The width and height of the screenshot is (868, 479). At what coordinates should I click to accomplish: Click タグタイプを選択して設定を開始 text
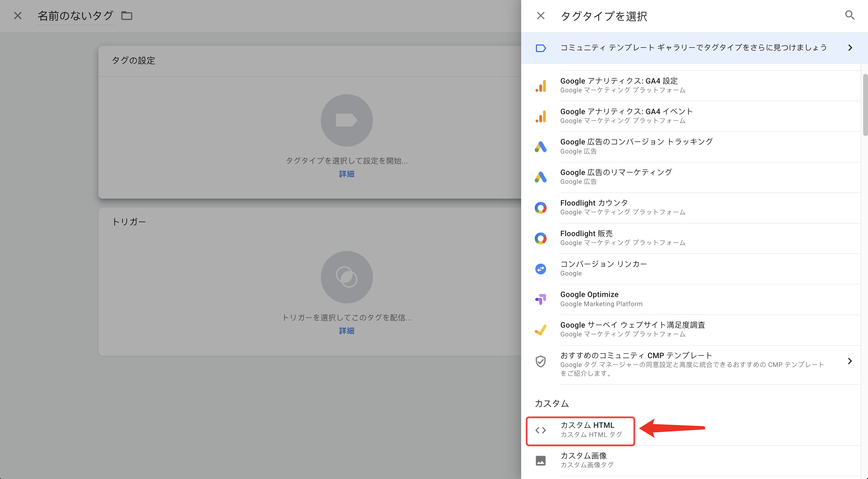pyautogui.click(x=347, y=161)
